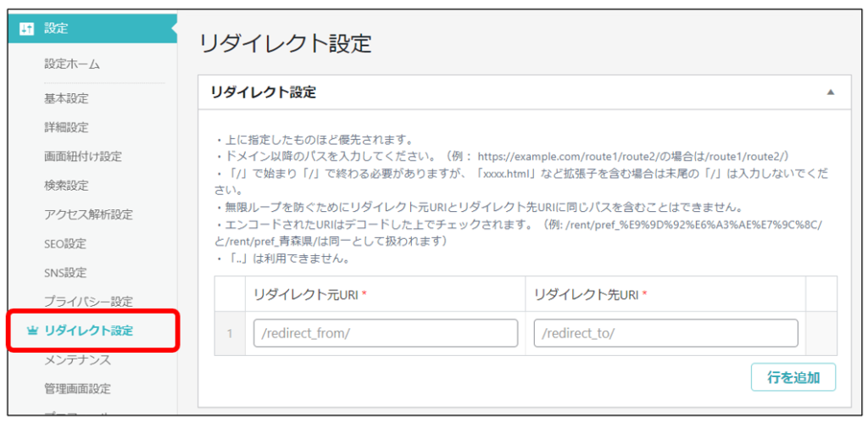Open the SNS設定 menu item
Viewport: 868px width, 423px height.
pyautogui.click(x=65, y=272)
